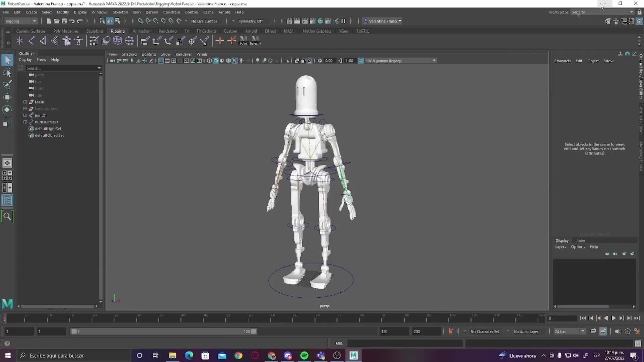The image size is (644, 362).
Task: Select the Joint tool icon labeled Joint
Action: coord(243,40)
